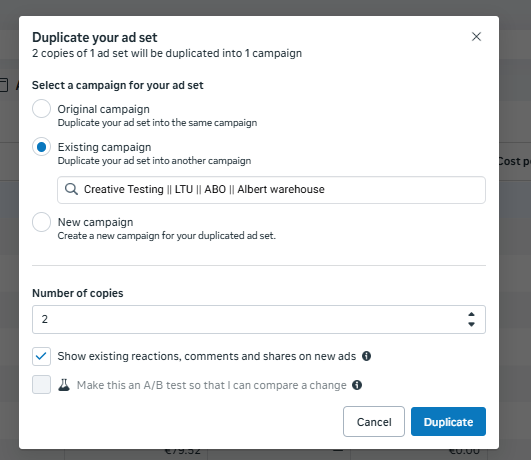Viewport: 531px width, 460px height.
Task: Click info icon beside A/B test option
Action: pyautogui.click(x=357, y=385)
